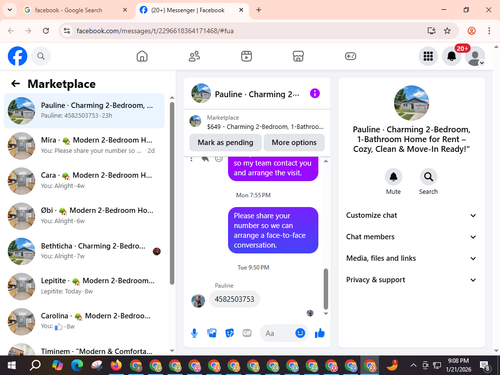The image size is (500, 375).
Task: Open the Chrome profile icon
Action: [471, 31]
